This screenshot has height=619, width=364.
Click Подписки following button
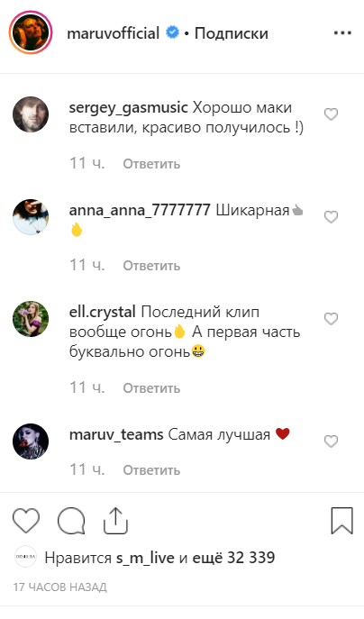(x=232, y=33)
